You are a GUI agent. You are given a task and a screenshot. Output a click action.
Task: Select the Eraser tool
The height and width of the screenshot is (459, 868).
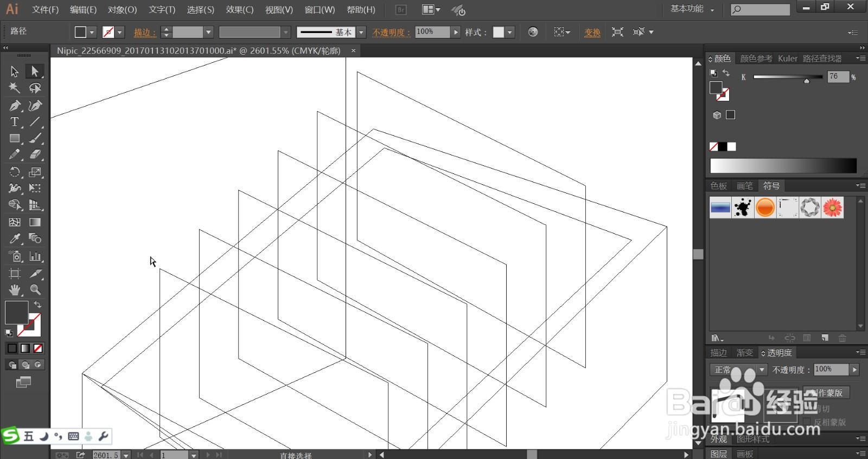point(35,154)
